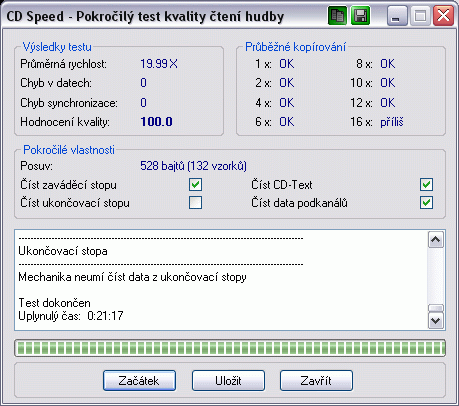
Task: Click the elapsed time 'Uplynulý čas: 0:21:17'
Action: [x=71, y=316]
